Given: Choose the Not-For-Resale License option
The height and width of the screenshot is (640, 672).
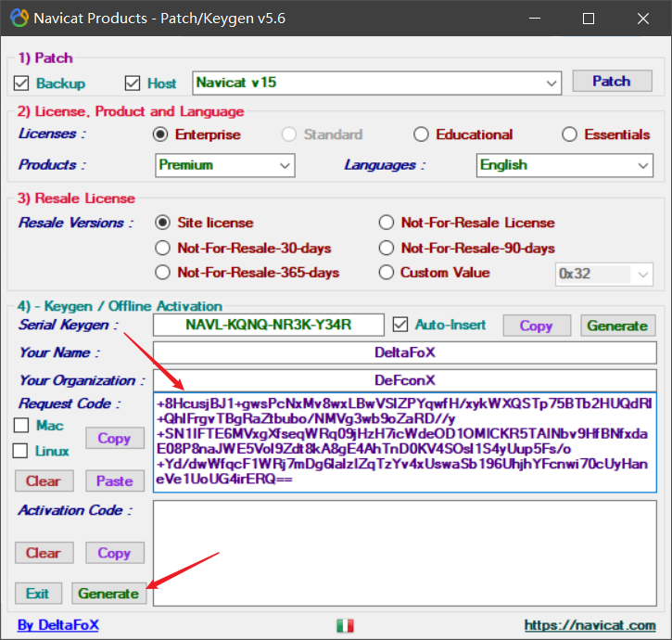Looking at the screenshot, I should [387, 223].
